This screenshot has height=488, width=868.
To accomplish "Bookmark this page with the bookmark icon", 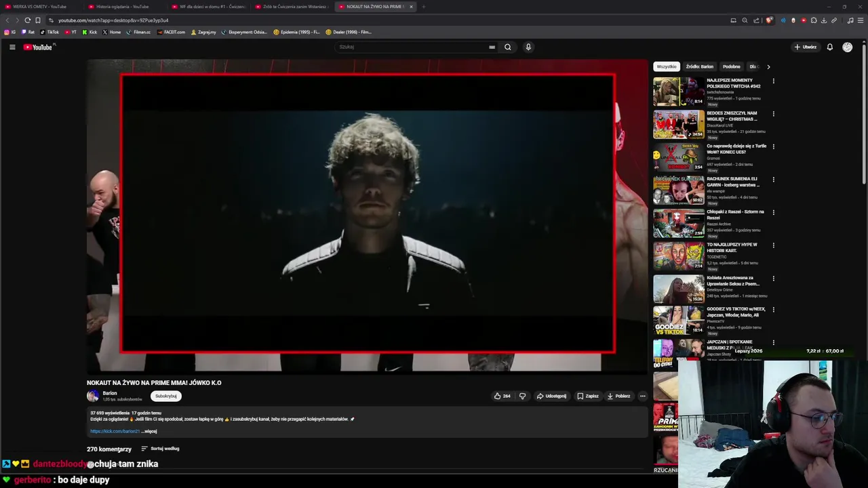I will point(38,20).
